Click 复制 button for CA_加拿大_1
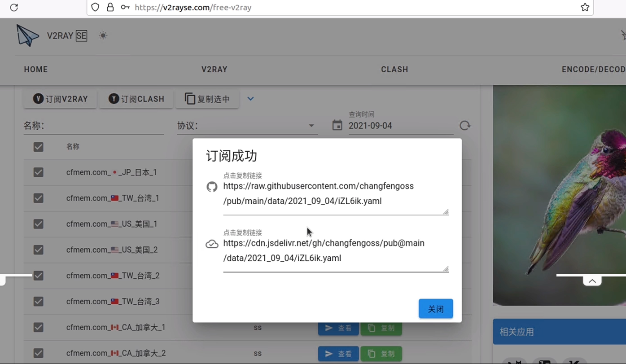 [x=381, y=328]
